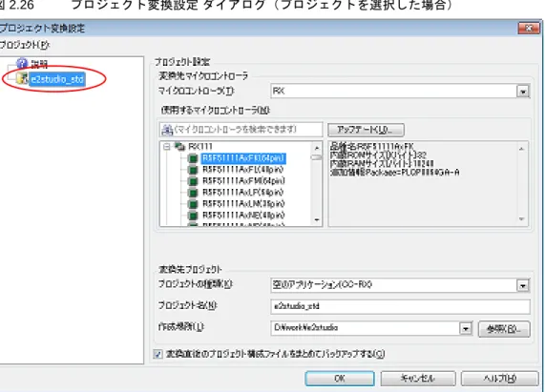Confirm with the OK button
This screenshot has width=545, height=392.
tap(340, 378)
